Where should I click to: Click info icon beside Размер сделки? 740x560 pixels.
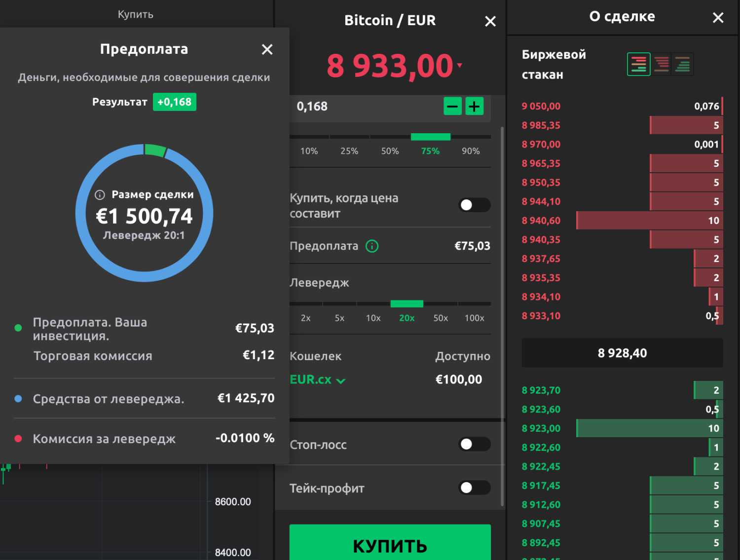point(100,195)
